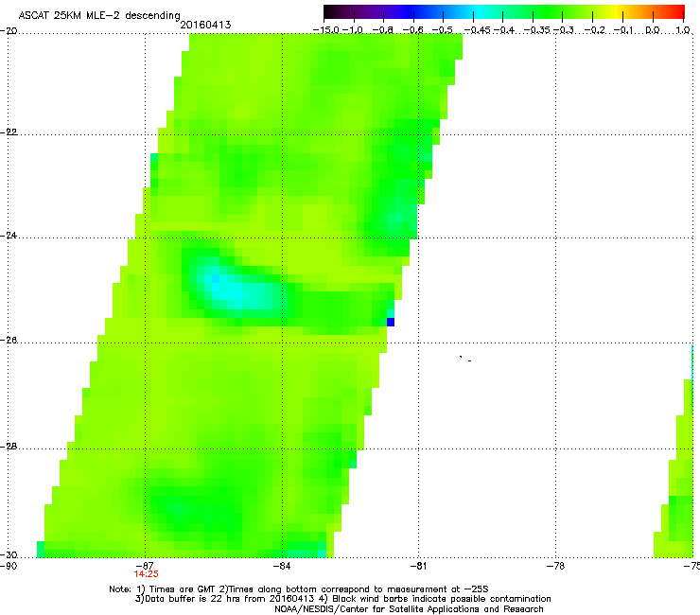This screenshot has width=700, height=615.
Task: Click the latitude label -28
Action: [x=9, y=447]
